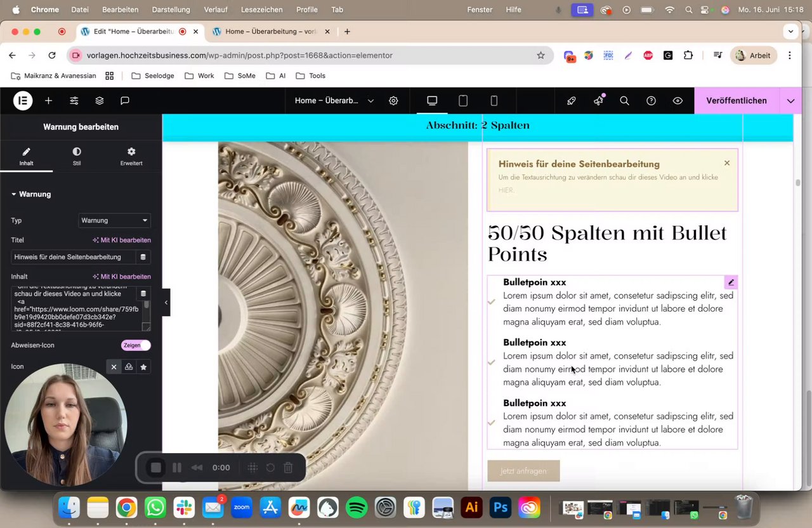Delete the recording with trash icon
Viewport: 812px width, 528px height.
288,468
